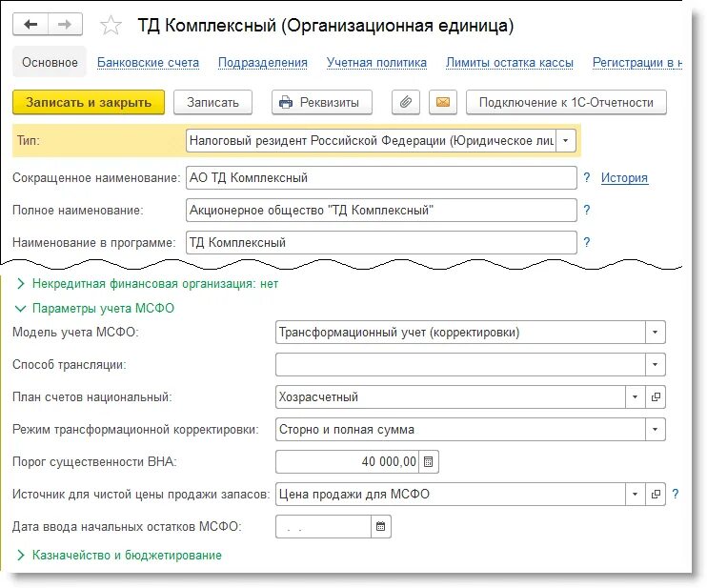Click Подключение к 1С-Отчетности button

(566, 102)
